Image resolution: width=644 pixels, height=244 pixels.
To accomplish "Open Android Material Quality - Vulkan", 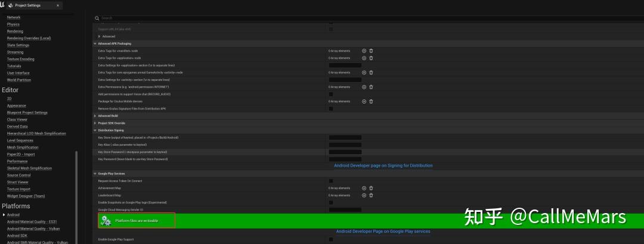I will 33,229.
